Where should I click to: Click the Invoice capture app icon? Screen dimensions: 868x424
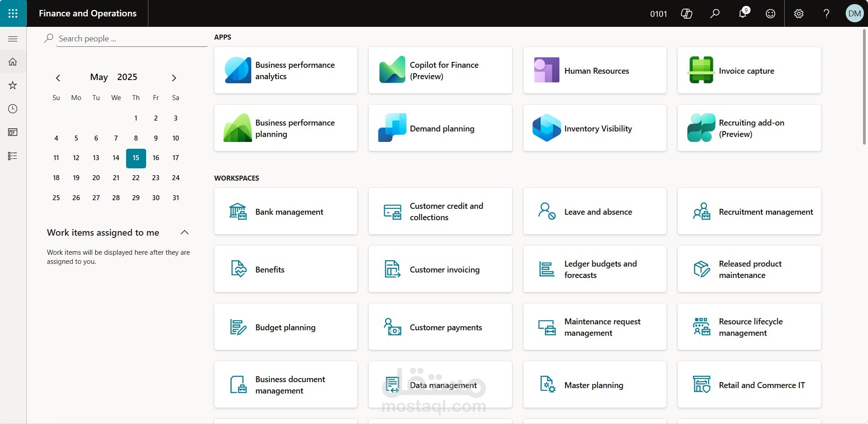coord(701,70)
